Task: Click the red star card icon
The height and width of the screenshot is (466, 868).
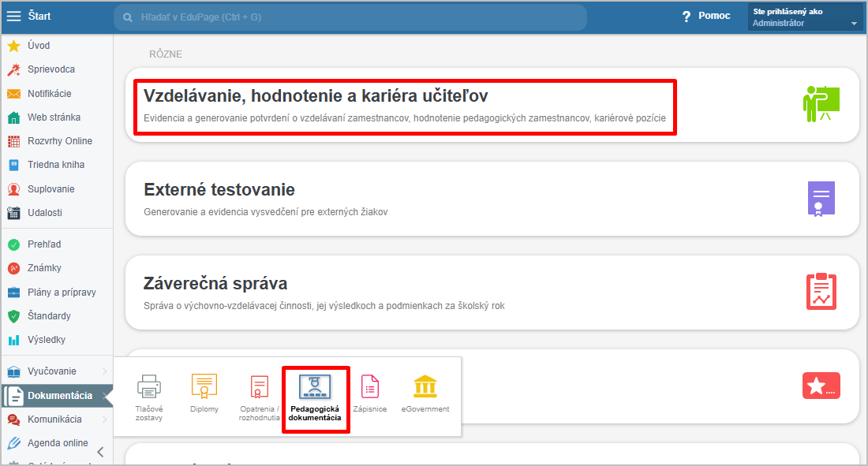Action: 821,386
